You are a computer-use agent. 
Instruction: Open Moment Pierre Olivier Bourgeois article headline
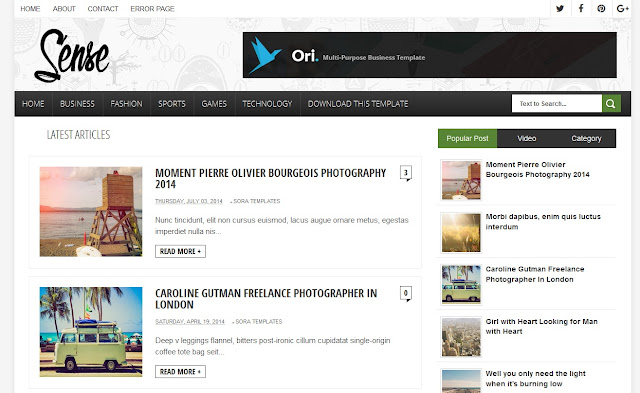(x=270, y=178)
